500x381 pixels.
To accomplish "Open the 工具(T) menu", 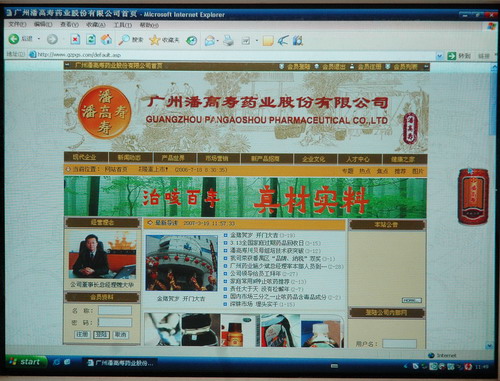I will [x=123, y=25].
